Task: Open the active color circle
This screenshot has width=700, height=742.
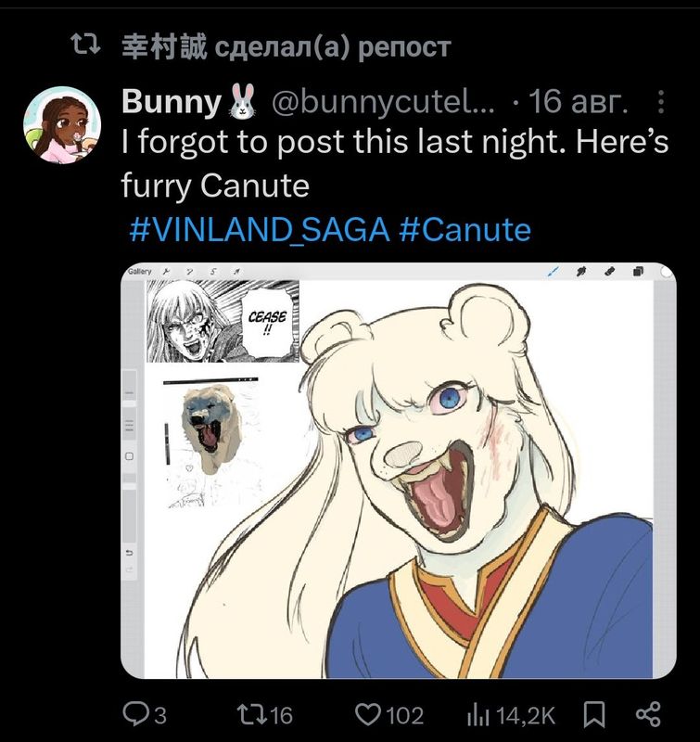Action: tap(666, 272)
